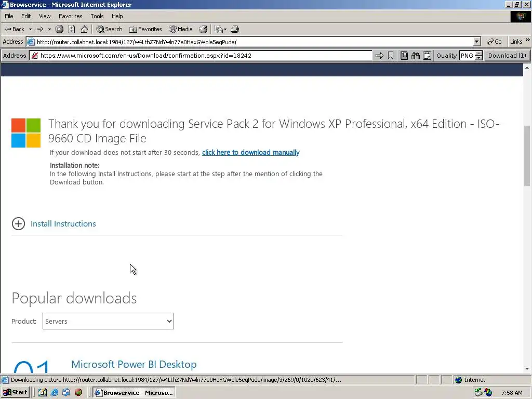Click the 'Downloading picture' status bar text
The image size is (532, 399).
(176, 380)
